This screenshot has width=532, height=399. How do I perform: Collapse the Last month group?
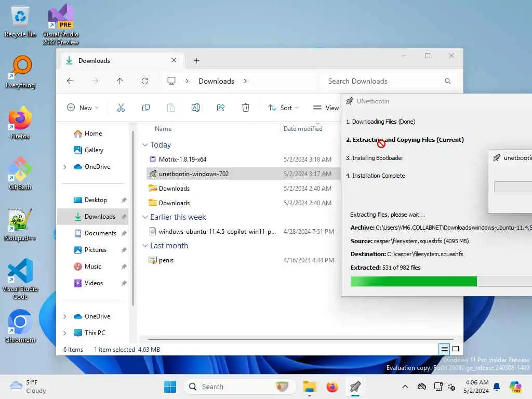click(145, 246)
